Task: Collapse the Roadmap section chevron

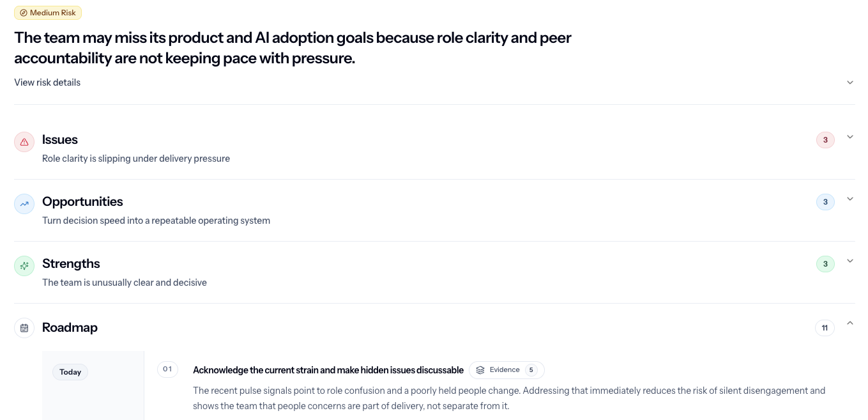Action: pyautogui.click(x=850, y=323)
